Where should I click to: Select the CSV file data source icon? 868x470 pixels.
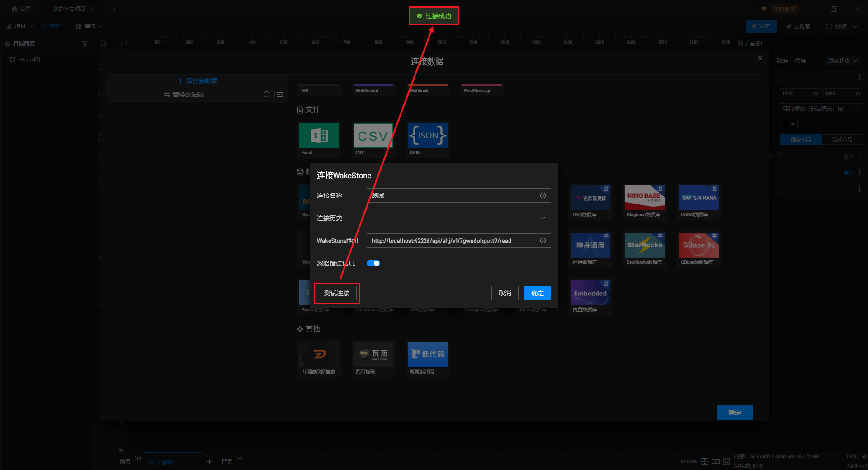[x=373, y=136]
